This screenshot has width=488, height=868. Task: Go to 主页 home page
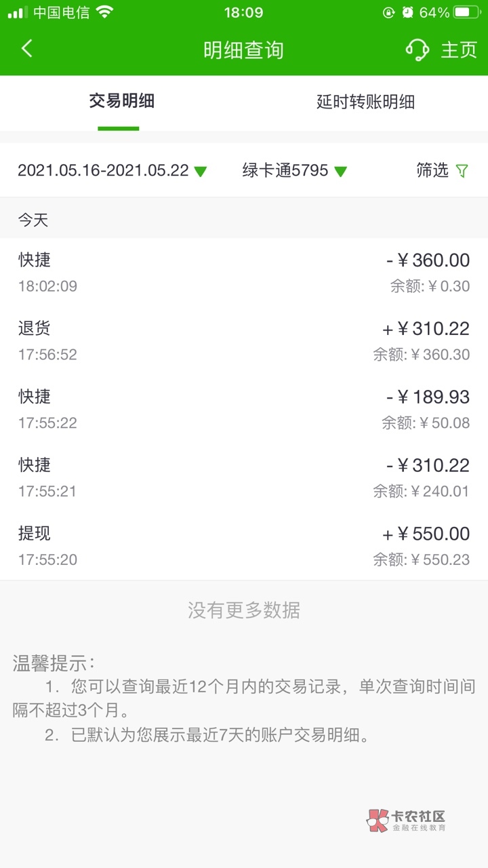(459, 50)
